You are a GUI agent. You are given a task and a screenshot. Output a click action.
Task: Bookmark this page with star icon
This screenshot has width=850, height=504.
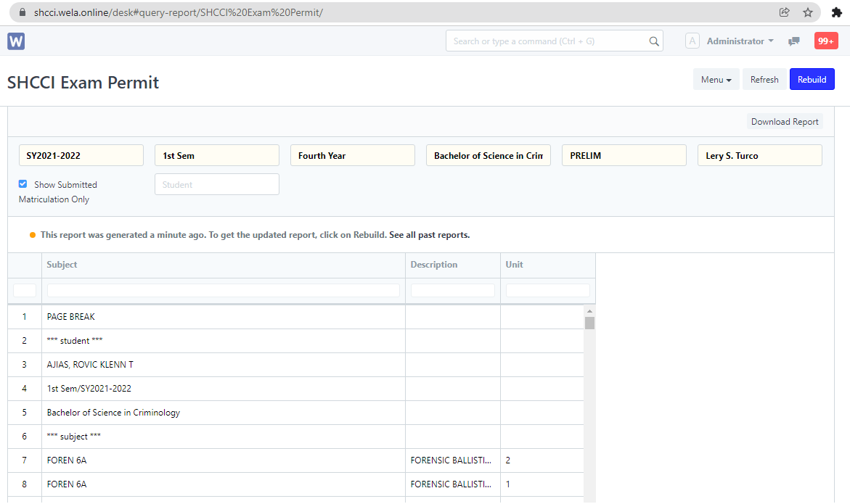[807, 12]
